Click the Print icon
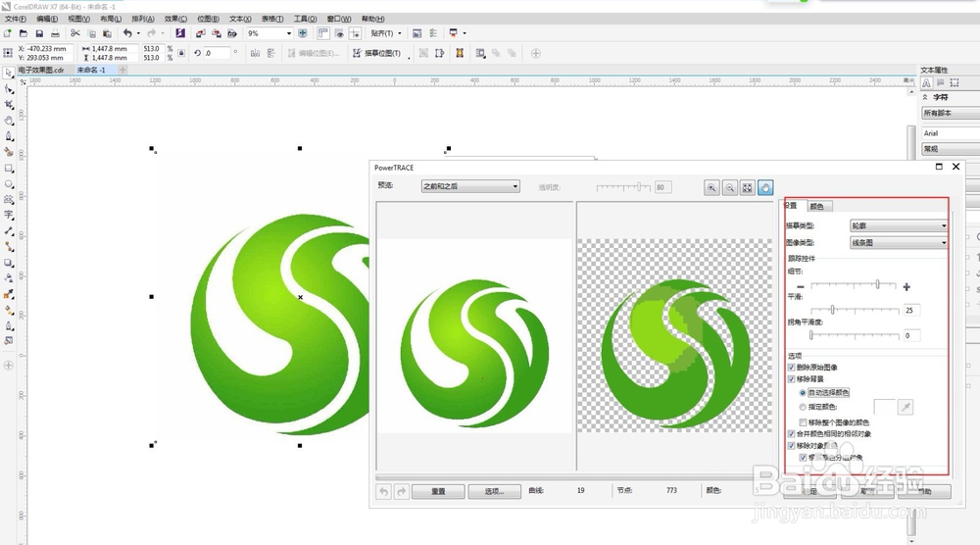This screenshot has height=545, width=980. coord(55,33)
